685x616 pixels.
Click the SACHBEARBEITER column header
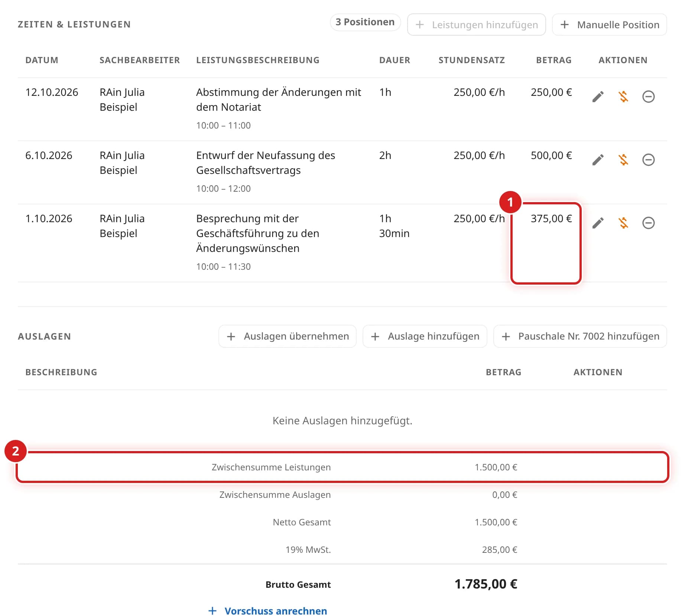pyautogui.click(x=140, y=60)
